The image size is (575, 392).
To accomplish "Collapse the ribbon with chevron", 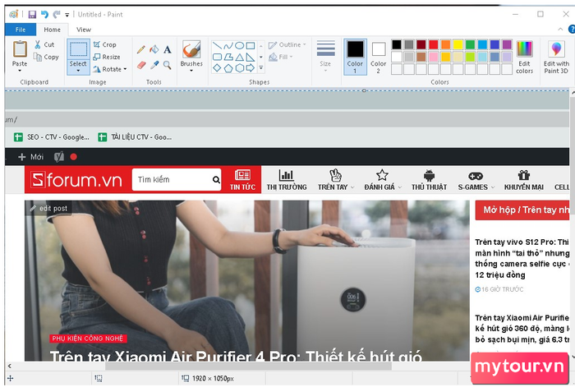I will tap(560, 30).
